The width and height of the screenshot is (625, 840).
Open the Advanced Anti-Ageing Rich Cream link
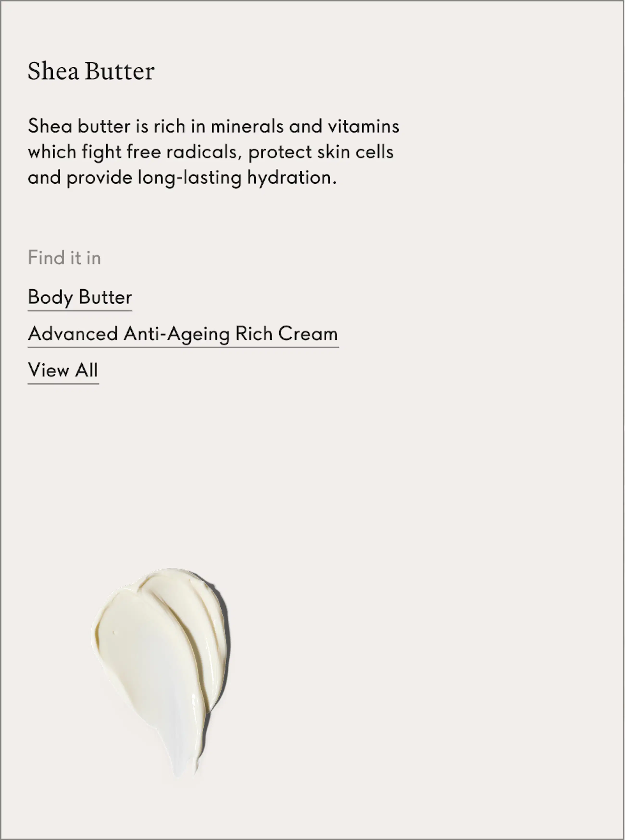point(183,334)
